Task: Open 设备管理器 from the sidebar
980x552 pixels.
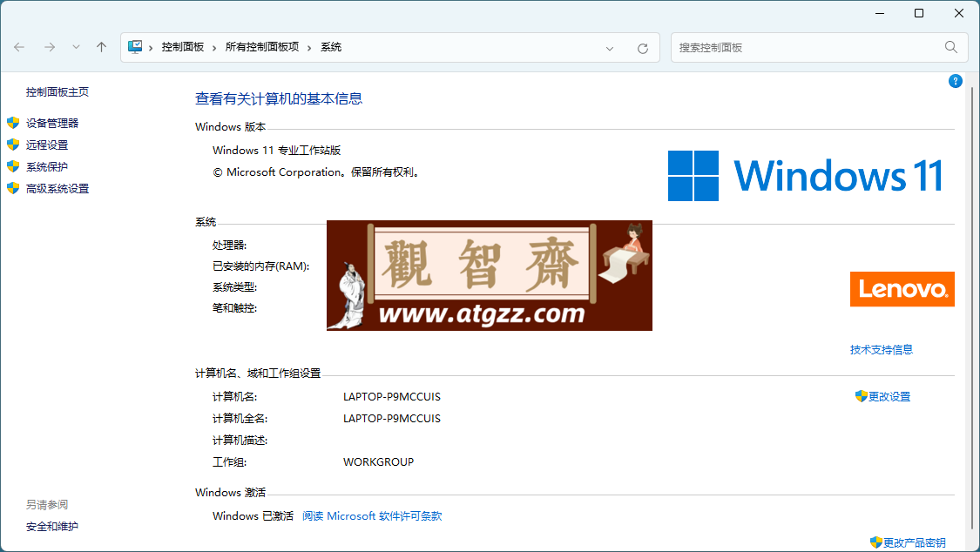Action: pos(52,123)
